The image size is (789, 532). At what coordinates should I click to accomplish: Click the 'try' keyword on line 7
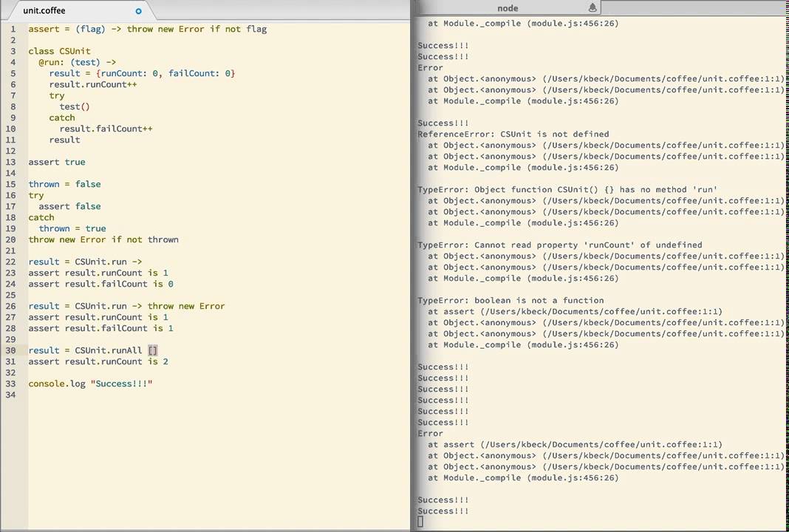tap(57, 95)
